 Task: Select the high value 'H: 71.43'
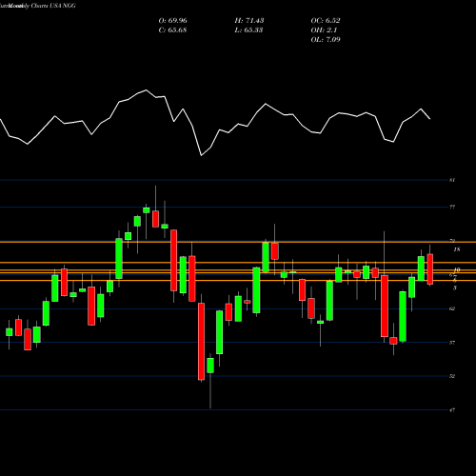click(x=249, y=21)
